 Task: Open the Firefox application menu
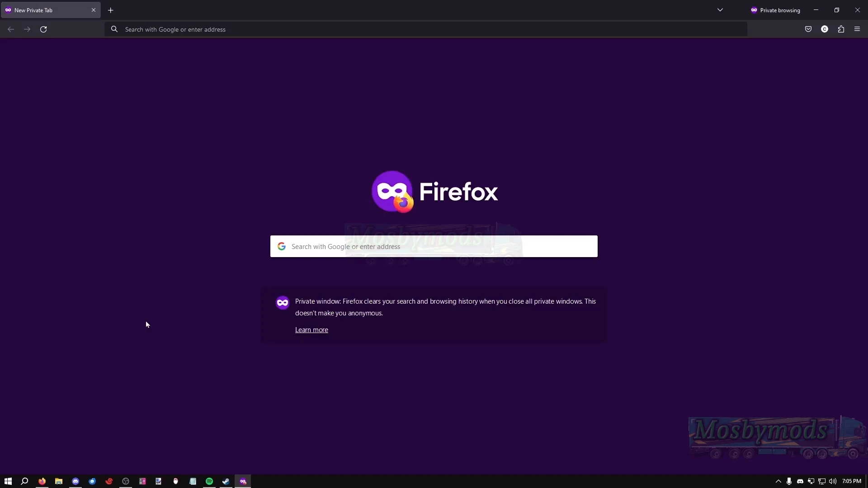click(857, 29)
